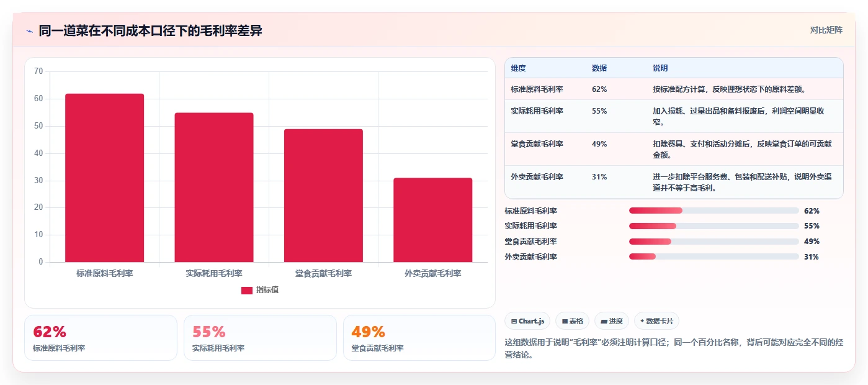Click the 实际耗用毛利率 bar in chart
Viewport: 868px width, 385px height.
(214, 188)
